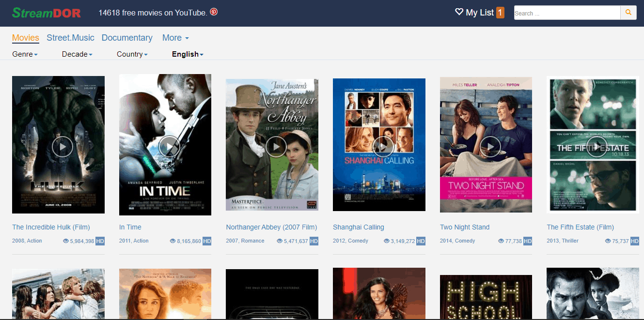Open Northanger Abbey (2007 Film) title link

point(271,227)
